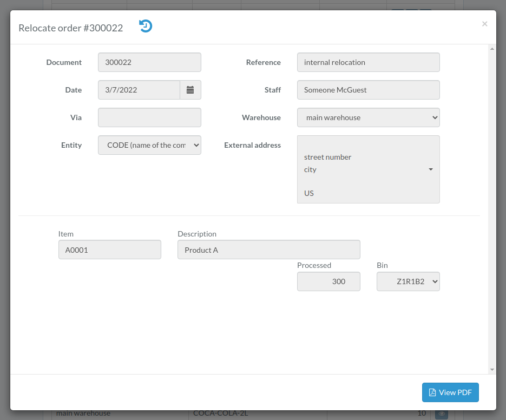
Task: Click the Processed quantity field 300
Action: click(x=328, y=281)
